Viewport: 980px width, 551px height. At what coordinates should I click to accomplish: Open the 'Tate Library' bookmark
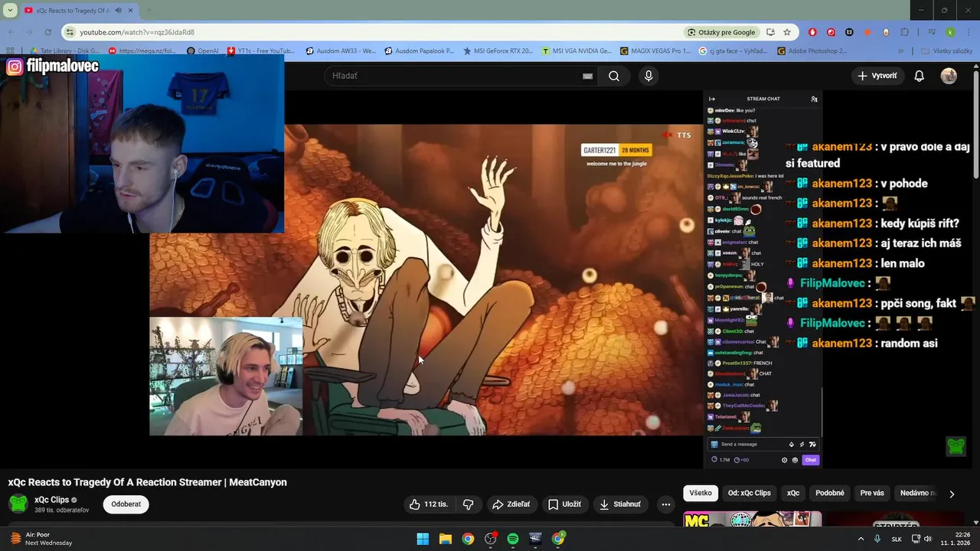[65, 51]
